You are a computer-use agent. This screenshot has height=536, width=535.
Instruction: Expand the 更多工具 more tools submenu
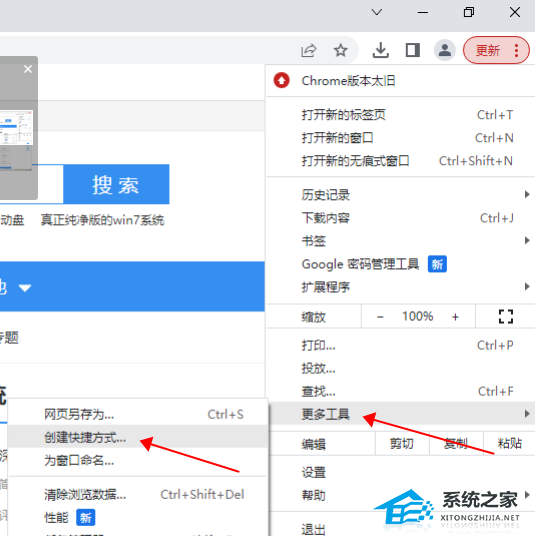[401, 414]
